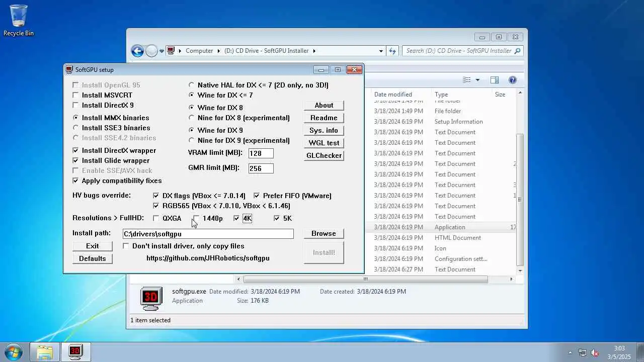
Task: Expand the Computer breadcrumb arrow
Action: pyautogui.click(x=219, y=51)
